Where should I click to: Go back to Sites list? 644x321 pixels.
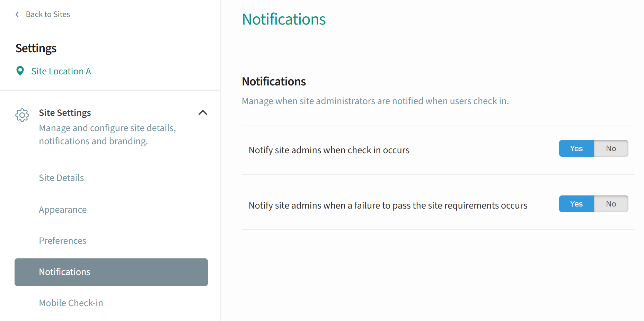48,15
